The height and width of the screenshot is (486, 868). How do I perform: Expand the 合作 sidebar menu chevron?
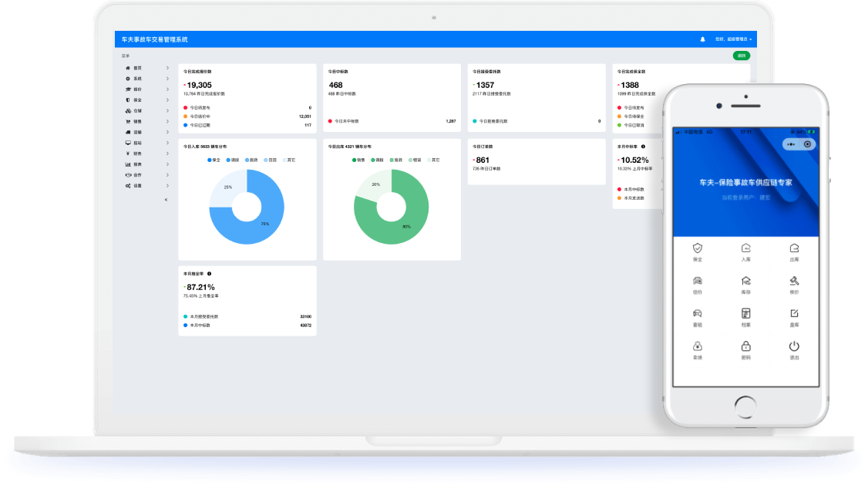pos(167,175)
